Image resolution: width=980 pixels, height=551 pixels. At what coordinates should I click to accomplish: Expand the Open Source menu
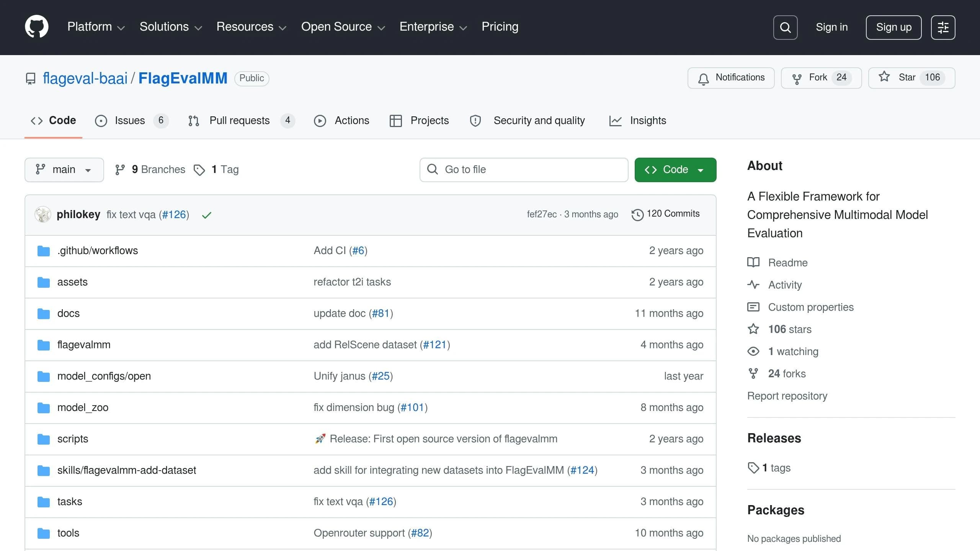pyautogui.click(x=343, y=27)
